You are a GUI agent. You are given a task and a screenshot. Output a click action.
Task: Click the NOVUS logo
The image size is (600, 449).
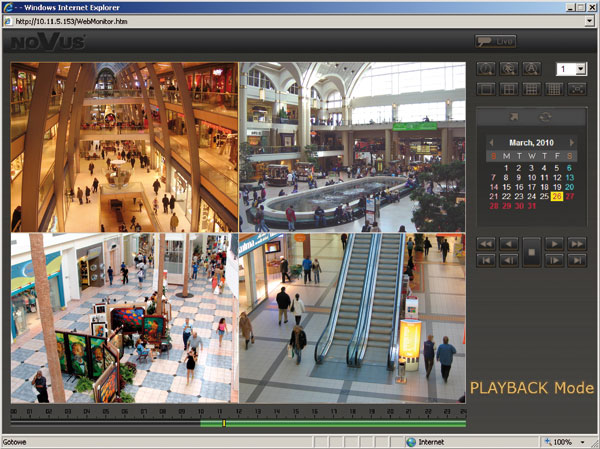click(48, 41)
